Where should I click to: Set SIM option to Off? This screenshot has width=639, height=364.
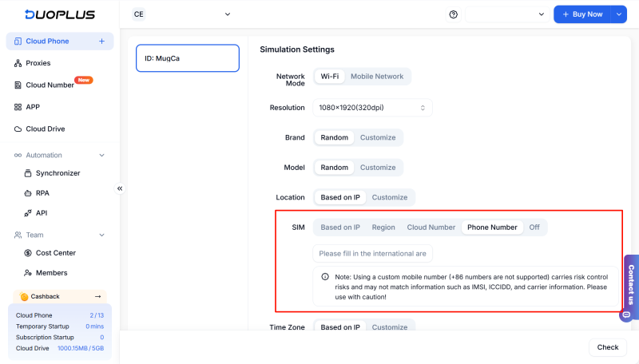click(x=534, y=227)
